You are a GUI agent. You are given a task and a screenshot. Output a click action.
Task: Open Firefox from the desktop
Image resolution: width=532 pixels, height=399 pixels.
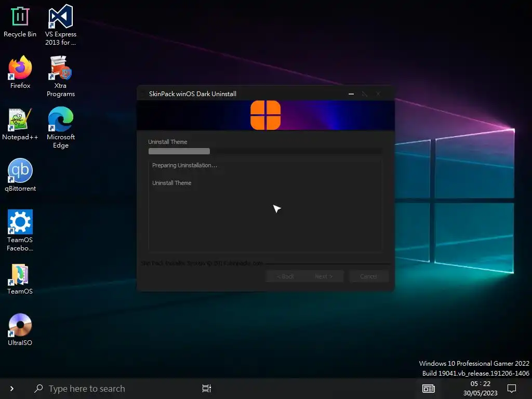coord(20,73)
